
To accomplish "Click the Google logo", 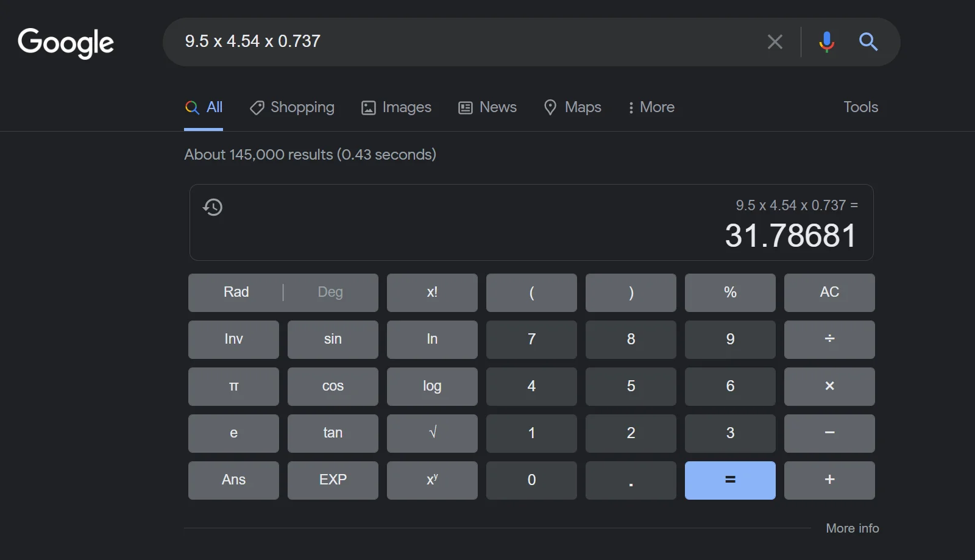I will pyautogui.click(x=66, y=43).
